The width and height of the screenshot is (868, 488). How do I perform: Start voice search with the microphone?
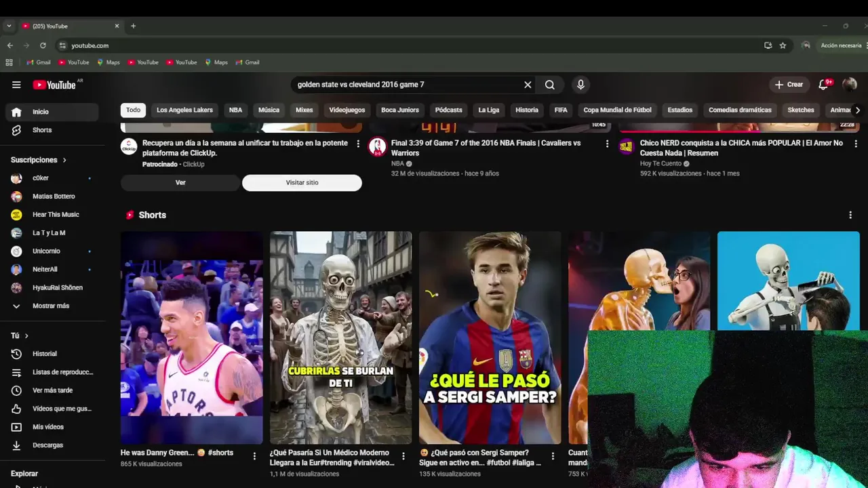[580, 85]
